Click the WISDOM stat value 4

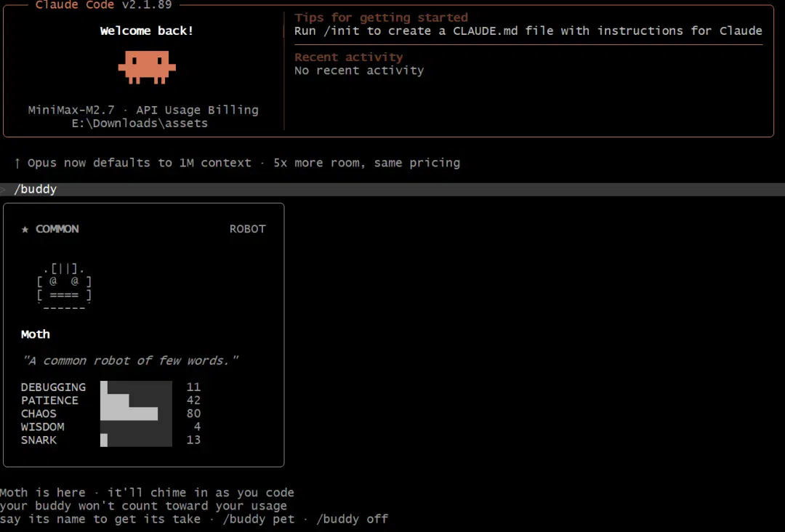pyautogui.click(x=197, y=427)
